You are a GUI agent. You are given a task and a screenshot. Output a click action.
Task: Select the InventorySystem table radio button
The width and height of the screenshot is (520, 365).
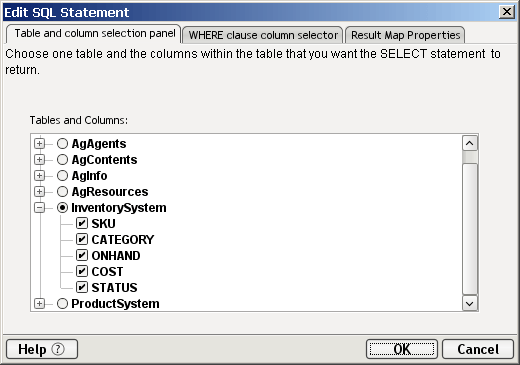click(62, 208)
